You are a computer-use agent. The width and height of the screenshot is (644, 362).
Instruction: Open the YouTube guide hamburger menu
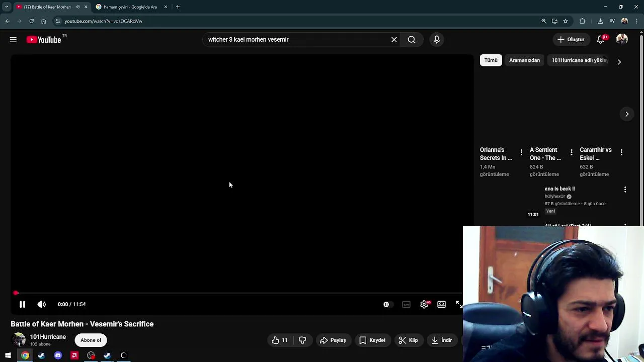click(x=13, y=40)
